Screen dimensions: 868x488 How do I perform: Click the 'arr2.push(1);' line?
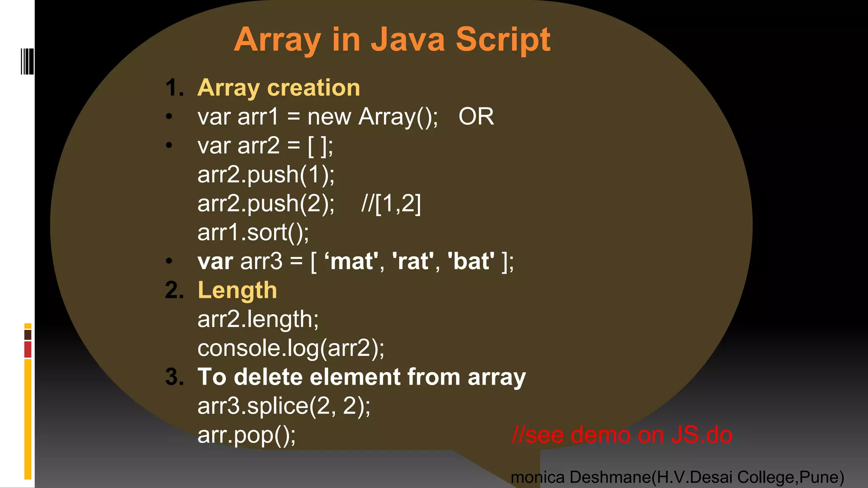266,175
